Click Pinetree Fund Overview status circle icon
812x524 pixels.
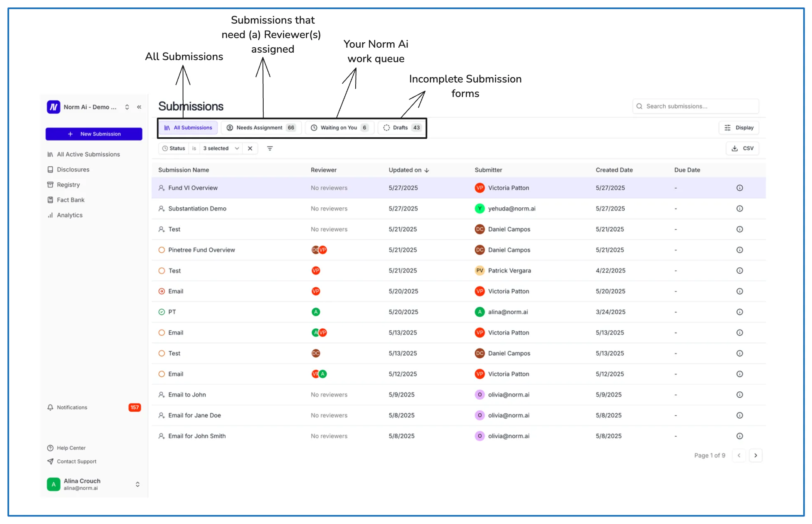162,250
